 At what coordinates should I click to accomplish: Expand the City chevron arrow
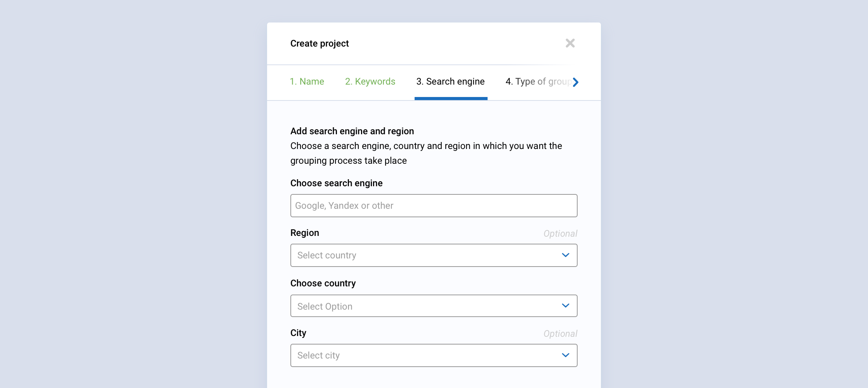[x=566, y=355]
